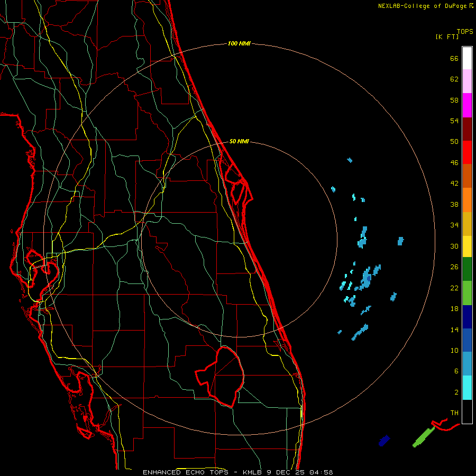Click the "[K FT]" units label

tap(447, 36)
